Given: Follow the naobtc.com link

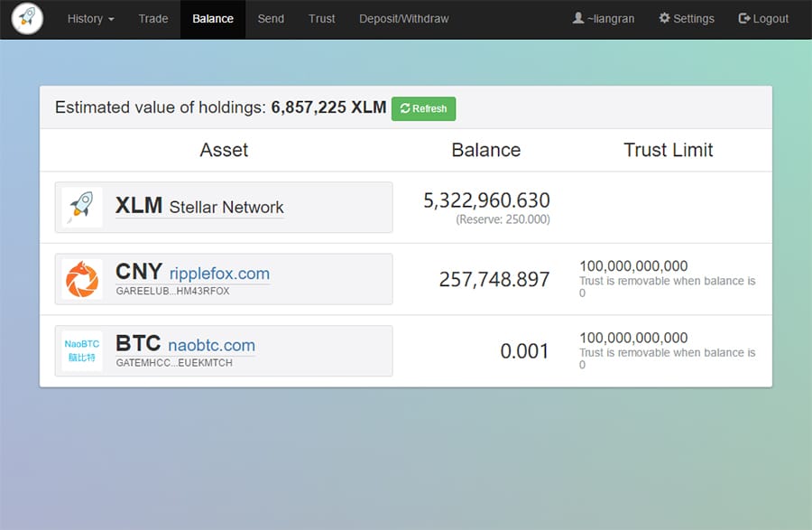Looking at the screenshot, I should point(211,345).
